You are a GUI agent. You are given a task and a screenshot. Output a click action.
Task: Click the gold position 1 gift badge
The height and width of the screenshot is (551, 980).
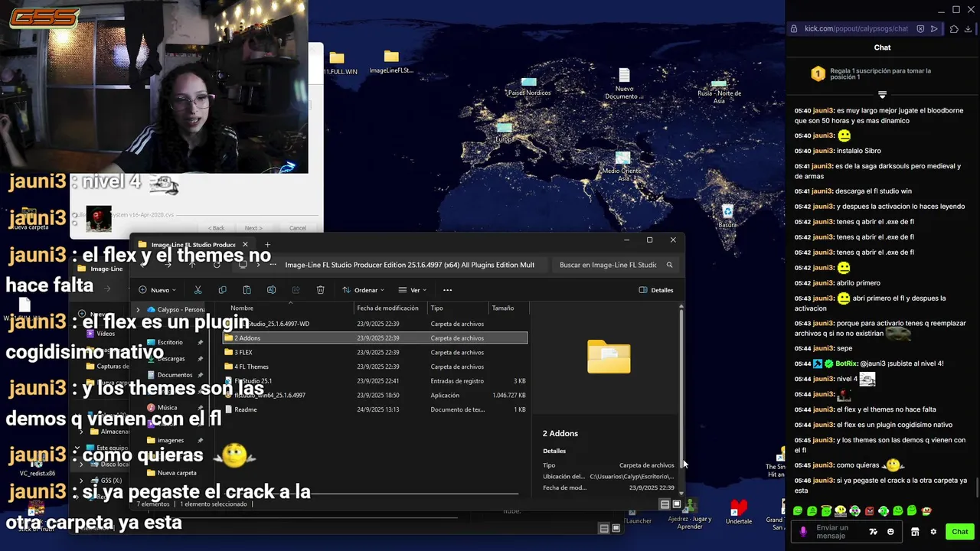pos(818,74)
